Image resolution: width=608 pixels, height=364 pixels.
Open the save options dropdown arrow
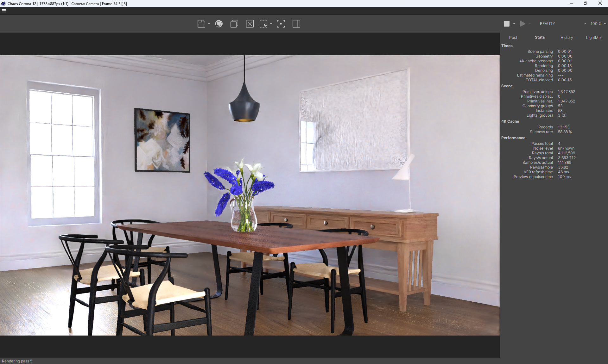[x=209, y=24]
